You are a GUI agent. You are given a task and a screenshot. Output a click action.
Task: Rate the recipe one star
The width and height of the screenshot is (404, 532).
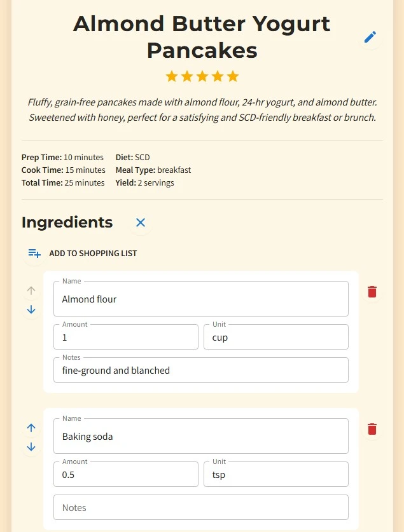[171, 76]
